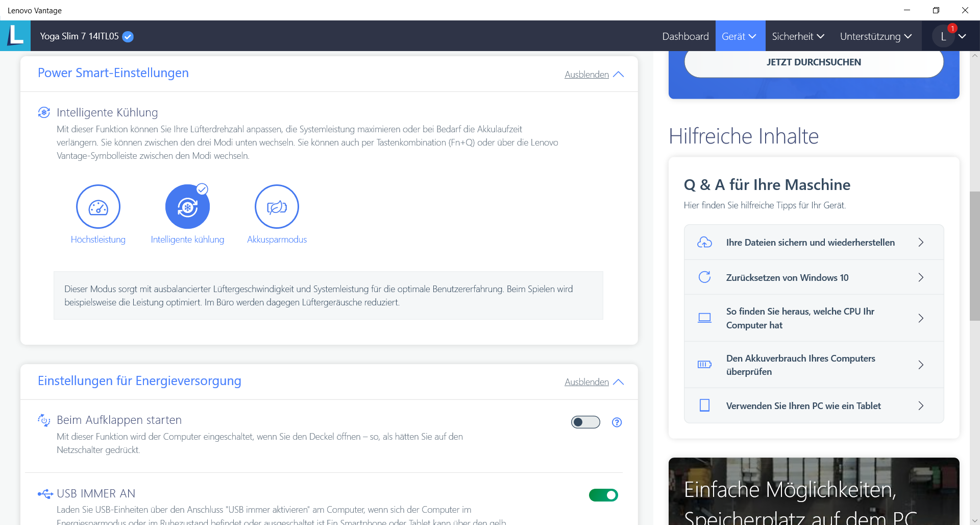Click the scrollbar up arrow
Image resolution: width=980 pixels, height=525 pixels.
tap(975, 56)
